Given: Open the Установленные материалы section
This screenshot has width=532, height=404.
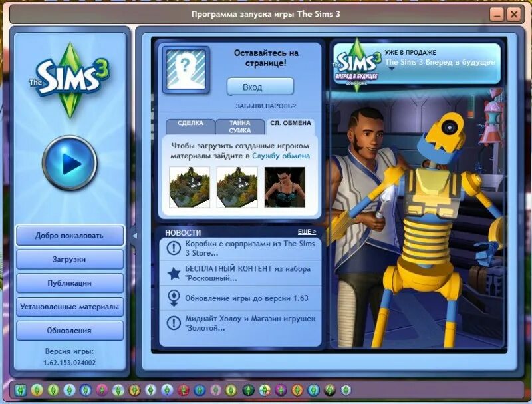Looking at the screenshot, I should coord(70,307).
